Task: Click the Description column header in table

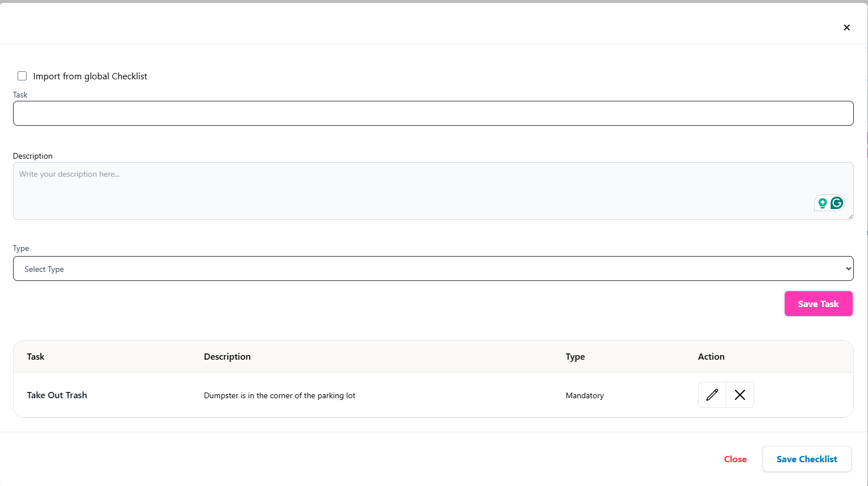Action: (227, 356)
